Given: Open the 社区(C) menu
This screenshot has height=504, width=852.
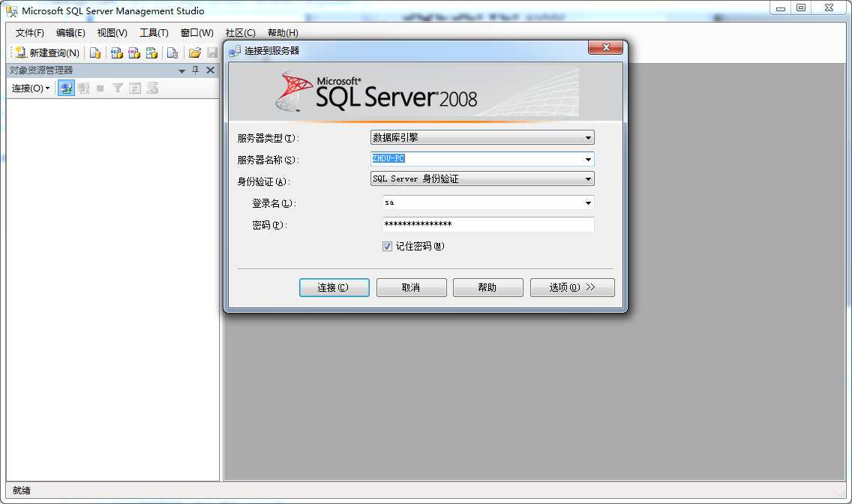Looking at the screenshot, I should 240,32.
